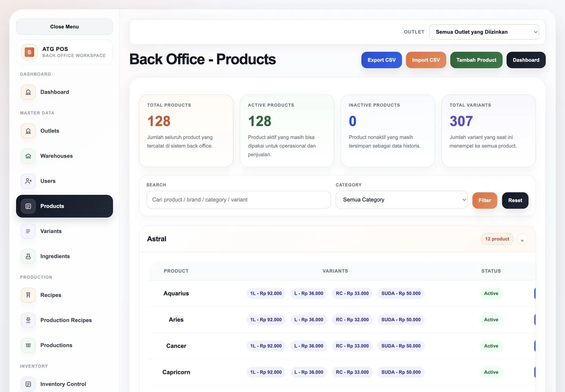
Task: Click Aquarius Active status badge
Action: [491, 294]
